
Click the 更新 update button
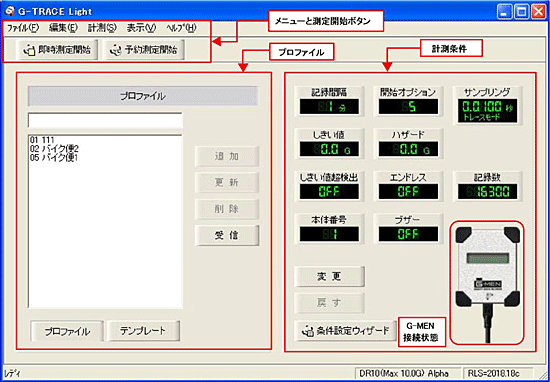click(x=227, y=183)
